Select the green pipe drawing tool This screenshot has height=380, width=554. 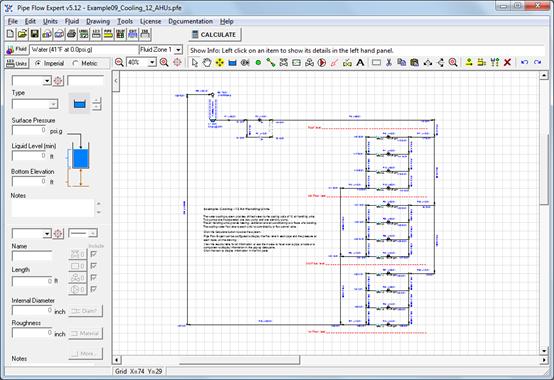[x=271, y=63]
